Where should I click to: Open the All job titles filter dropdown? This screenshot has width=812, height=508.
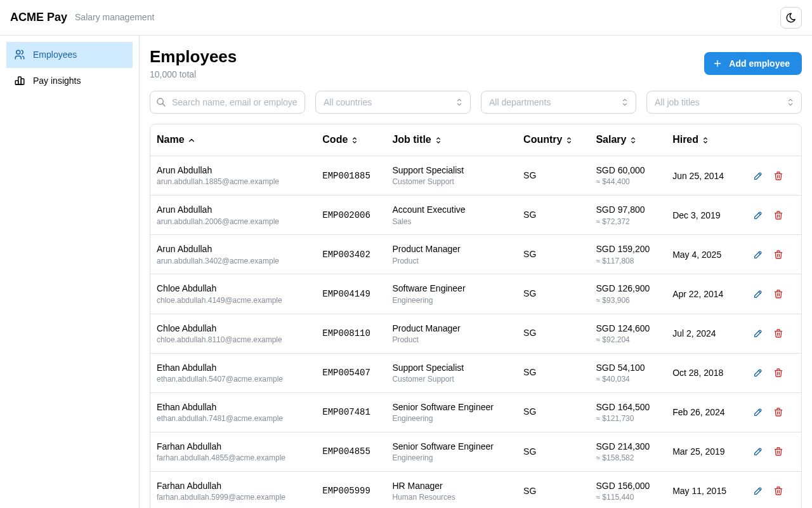[724, 102]
